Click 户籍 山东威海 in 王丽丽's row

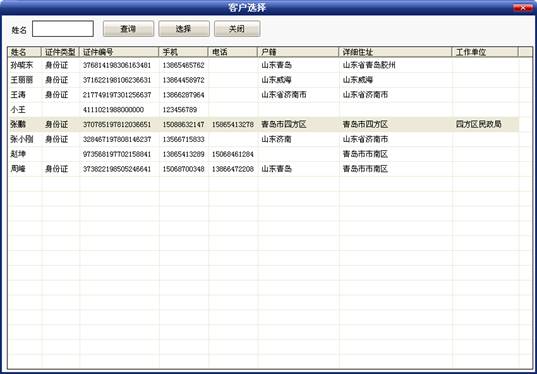[x=276, y=80]
